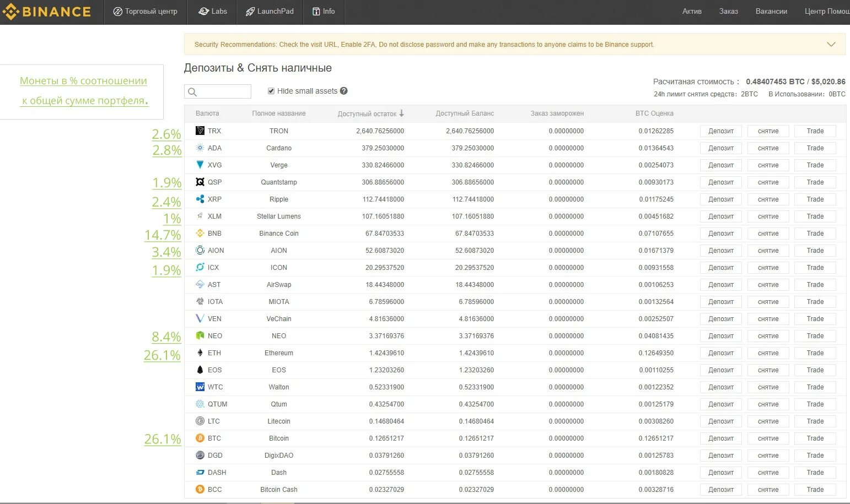The width and height of the screenshot is (850, 504).
Task: Open the Info menu item
Action: pyautogui.click(x=324, y=12)
